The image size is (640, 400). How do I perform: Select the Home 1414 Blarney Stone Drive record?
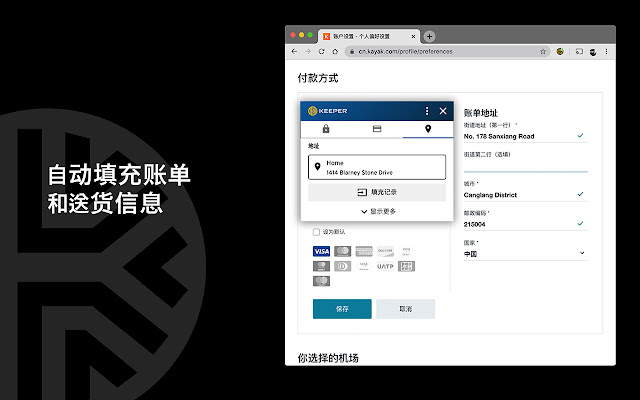377,167
